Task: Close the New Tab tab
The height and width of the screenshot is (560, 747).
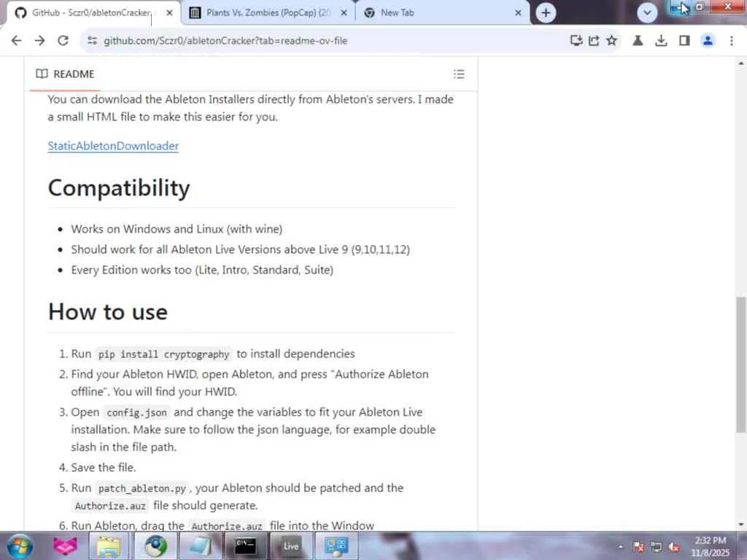Action: coord(519,13)
